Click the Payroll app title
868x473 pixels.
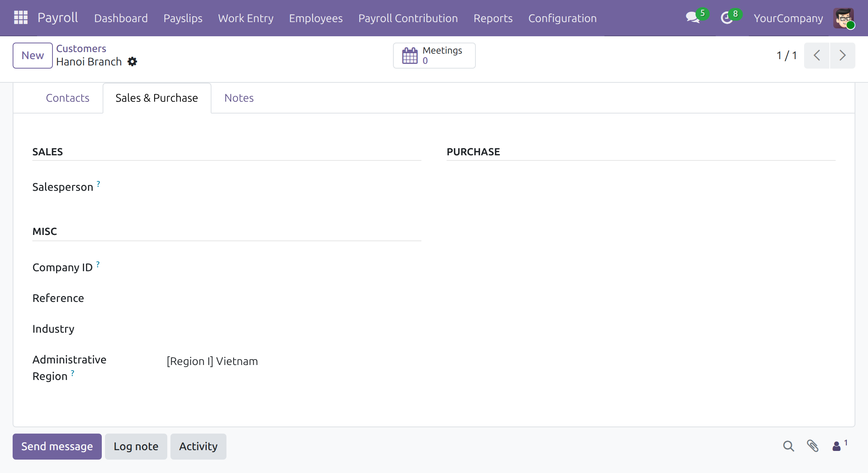pyautogui.click(x=58, y=18)
